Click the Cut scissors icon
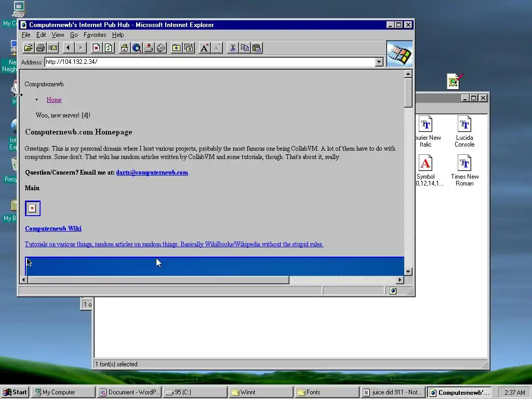This screenshot has height=399, width=532. 232,48
